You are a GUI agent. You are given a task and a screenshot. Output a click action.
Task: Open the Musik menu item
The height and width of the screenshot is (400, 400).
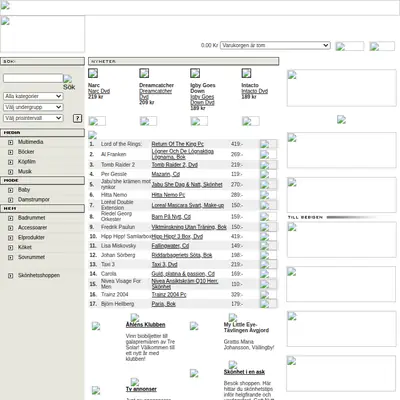tap(25, 171)
